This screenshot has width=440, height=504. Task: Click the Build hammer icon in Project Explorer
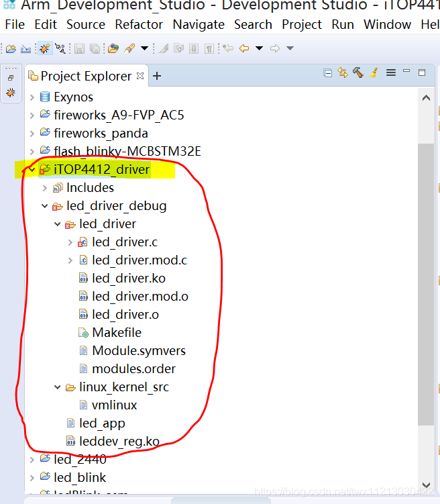pyautogui.click(x=358, y=72)
